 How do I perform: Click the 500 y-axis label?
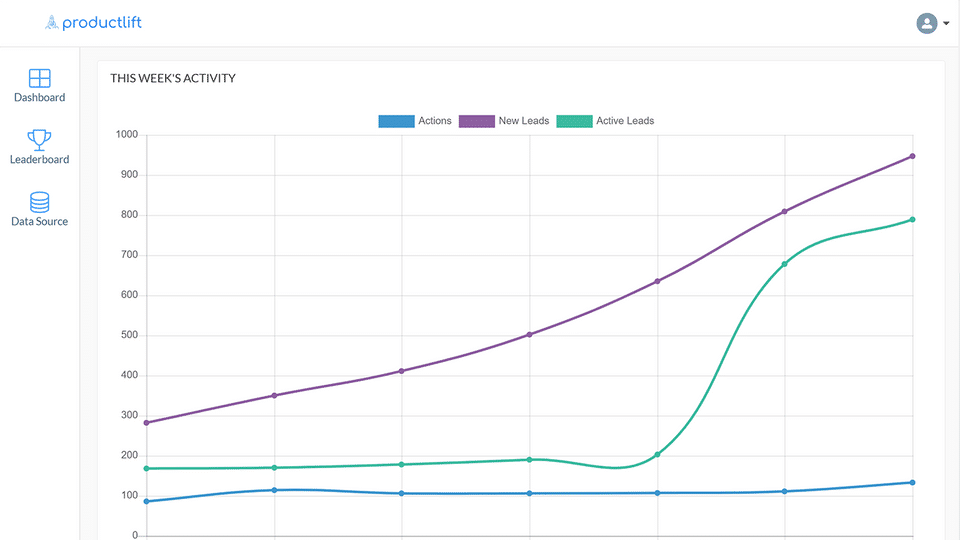point(129,336)
